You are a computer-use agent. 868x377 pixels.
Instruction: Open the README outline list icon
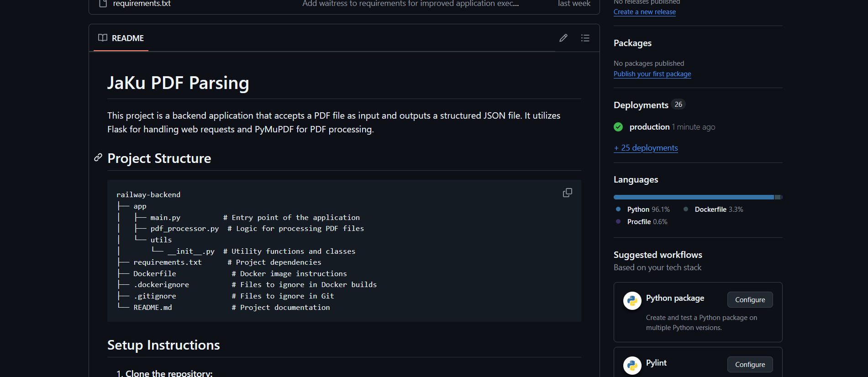point(585,38)
